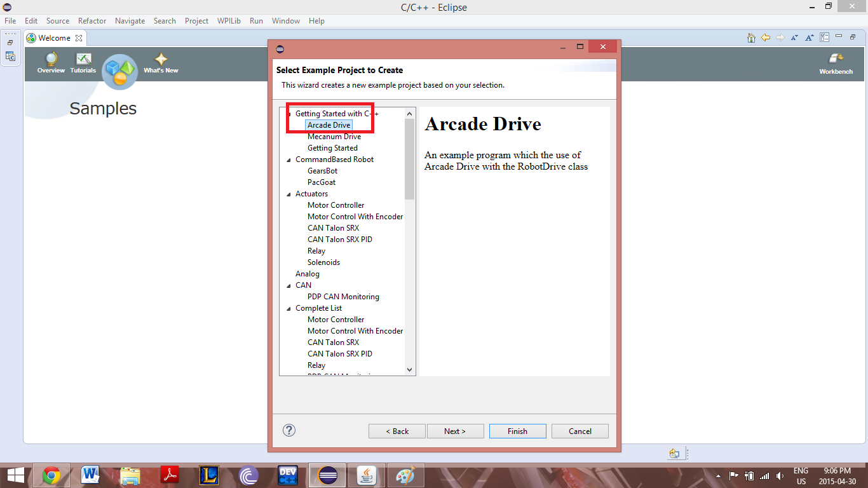Select the PacGoat example
The width and height of the screenshot is (868, 488).
point(322,182)
